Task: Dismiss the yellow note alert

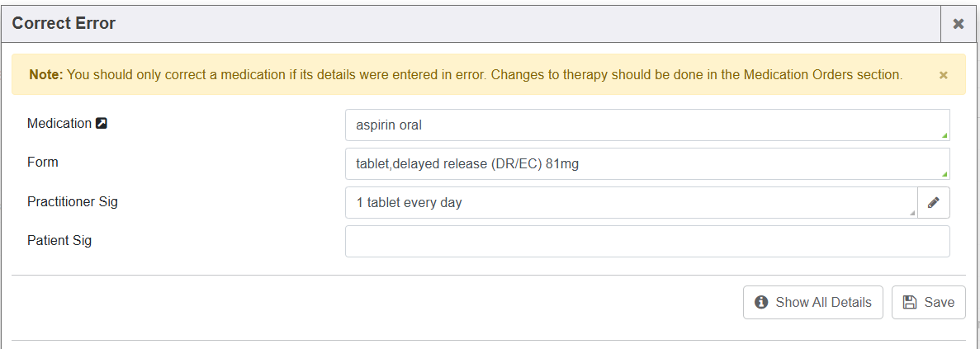Action: pos(943,75)
